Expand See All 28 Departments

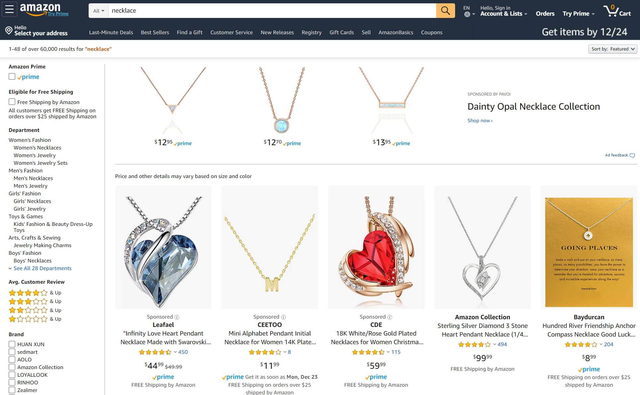click(40, 268)
